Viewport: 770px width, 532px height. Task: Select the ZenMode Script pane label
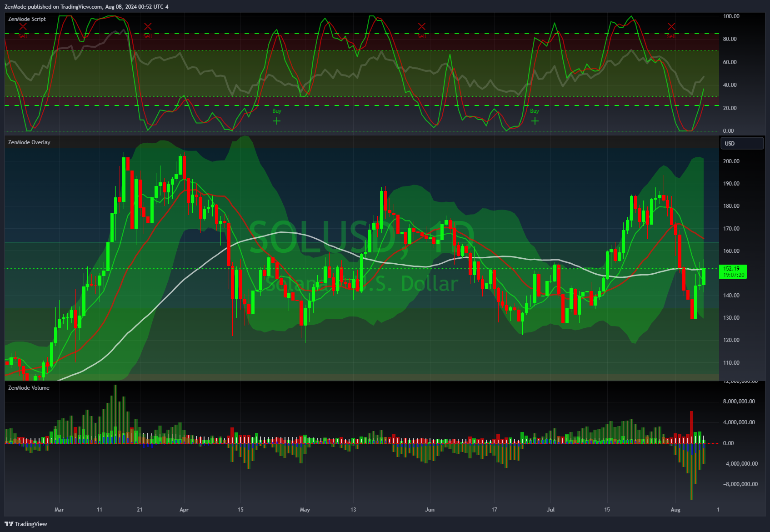(x=27, y=19)
